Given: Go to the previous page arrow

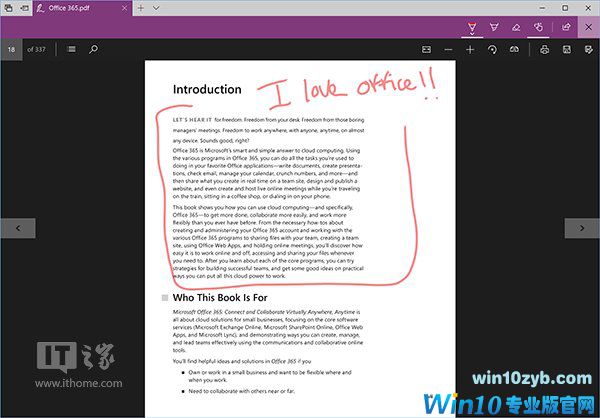Looking at the screenshot, I should [x=18, y=228].
